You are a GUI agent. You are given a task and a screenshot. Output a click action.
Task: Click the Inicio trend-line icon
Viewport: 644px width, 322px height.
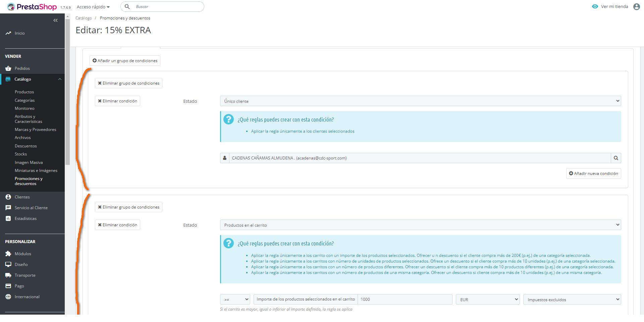click(8, 33)
